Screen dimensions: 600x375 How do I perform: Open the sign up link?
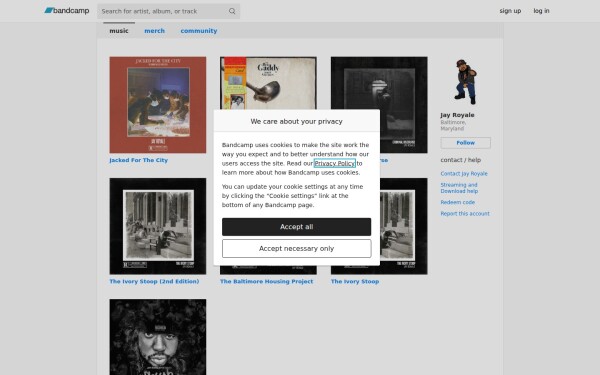click(510, 11)
